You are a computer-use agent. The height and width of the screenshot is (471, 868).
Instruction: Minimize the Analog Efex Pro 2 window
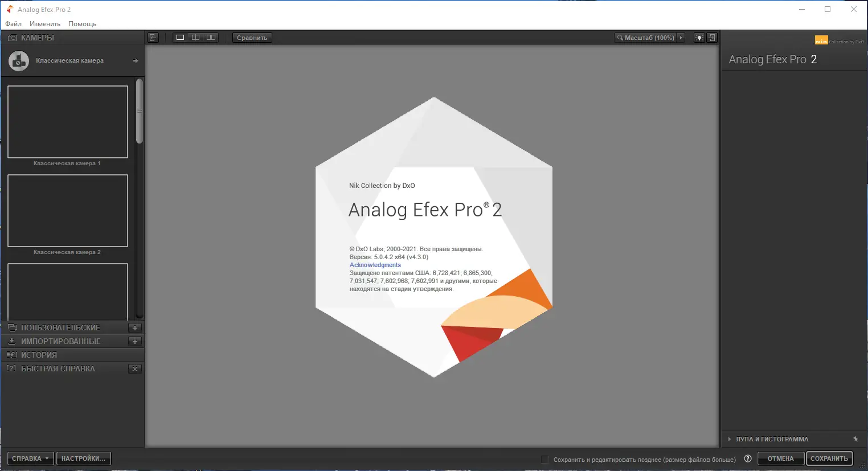802,9
